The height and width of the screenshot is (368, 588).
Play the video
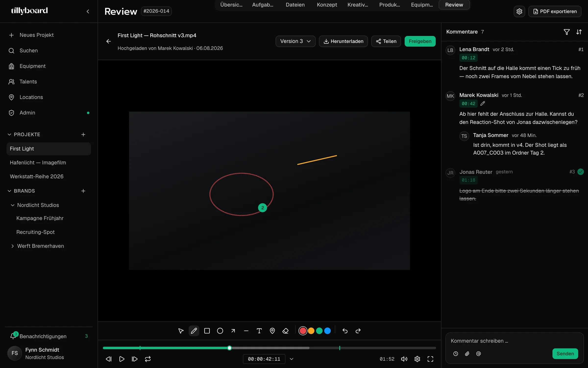tap(122, 359)
